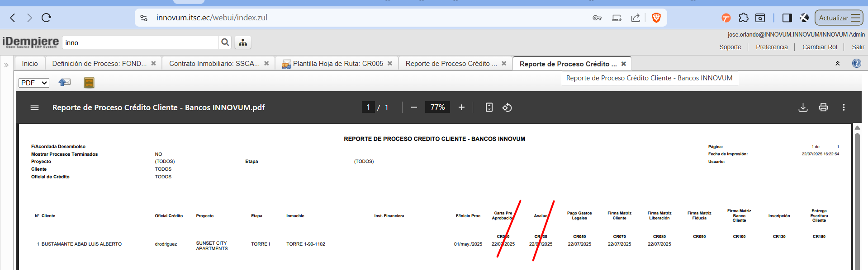This screenshot has width=868, height=270.
Task: Switch to Plantilla Hoja de Ruta tab
Action: 337,64
